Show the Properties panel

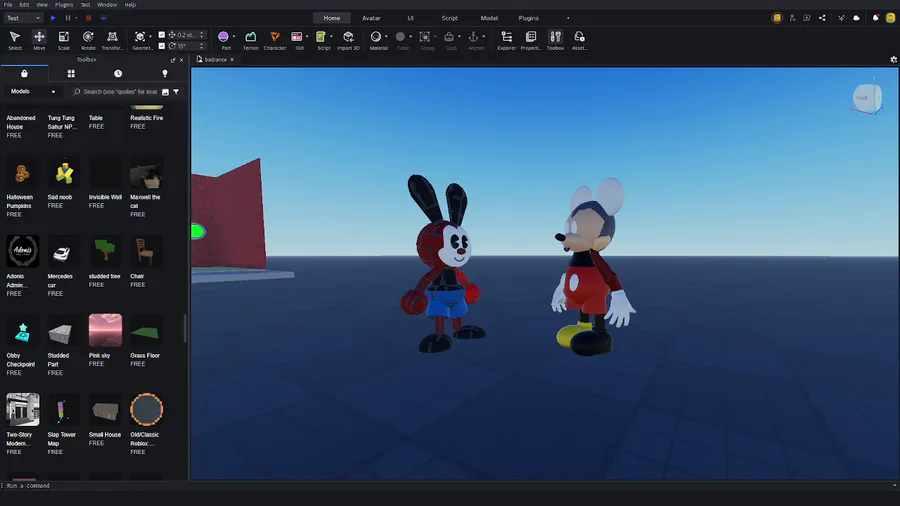(531, 40)
